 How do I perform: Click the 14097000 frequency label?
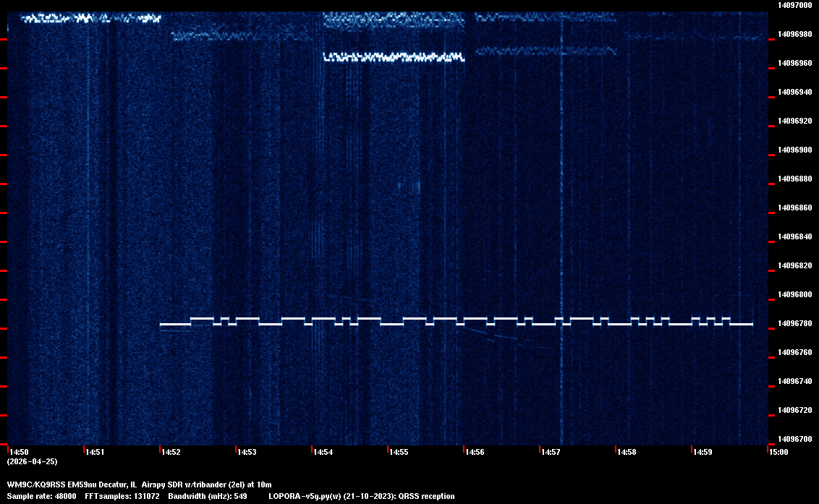[x=794, y=6]
